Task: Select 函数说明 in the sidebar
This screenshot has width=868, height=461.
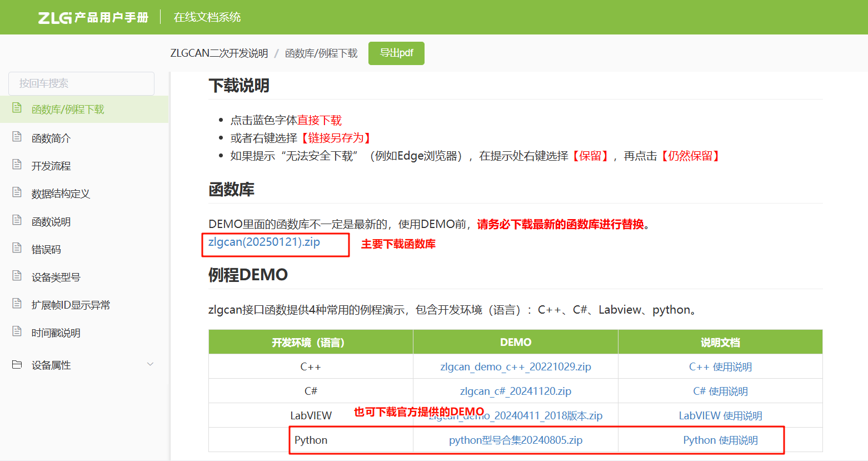Action: (x=51, y=222)
